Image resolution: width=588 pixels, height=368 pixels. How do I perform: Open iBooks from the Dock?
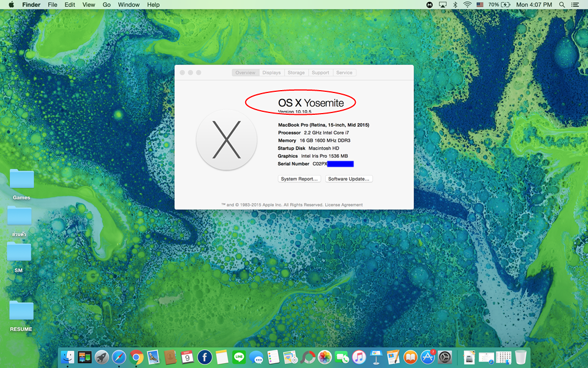tap(410, 357)
